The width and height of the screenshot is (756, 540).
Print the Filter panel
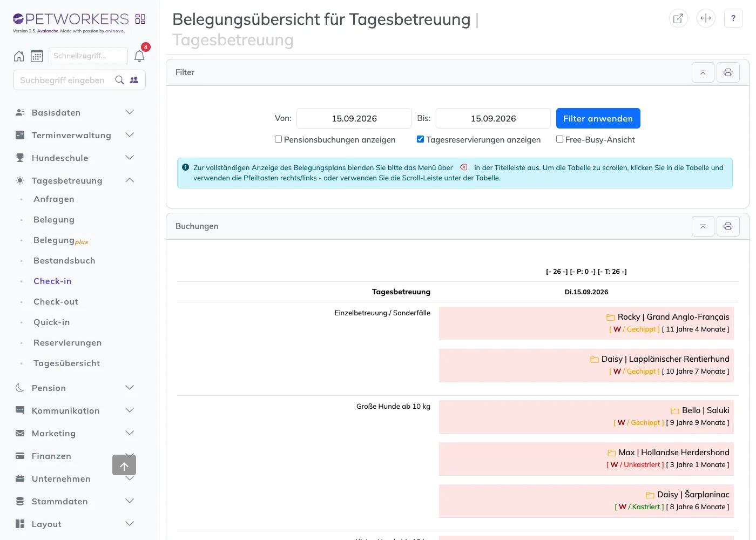728,72
